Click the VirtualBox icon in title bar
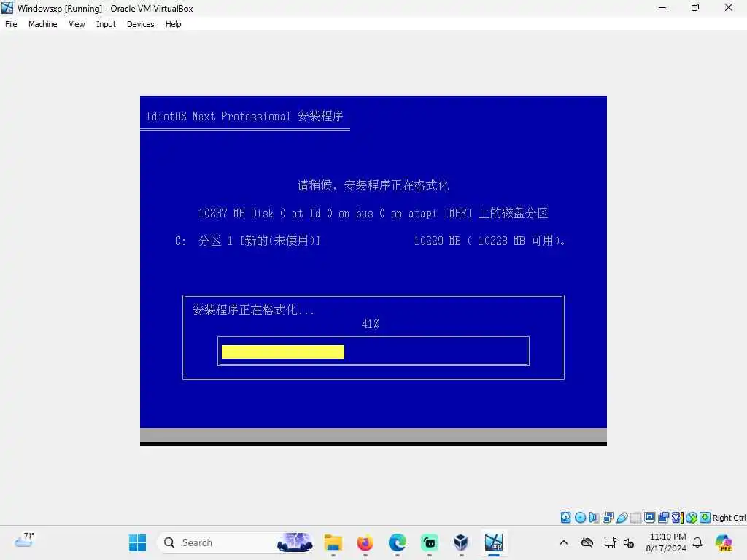This screenshot has width=747, height=560. tap(7, 8)
